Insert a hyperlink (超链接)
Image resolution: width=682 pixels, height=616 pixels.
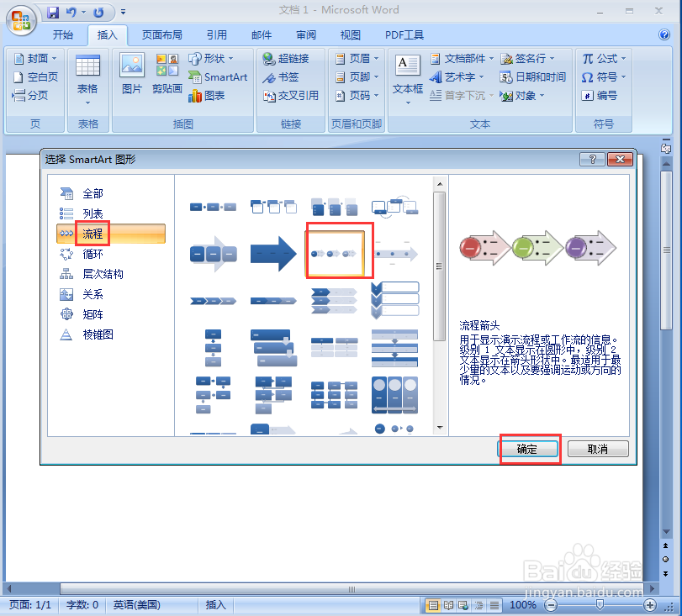[x=286, y=58]
